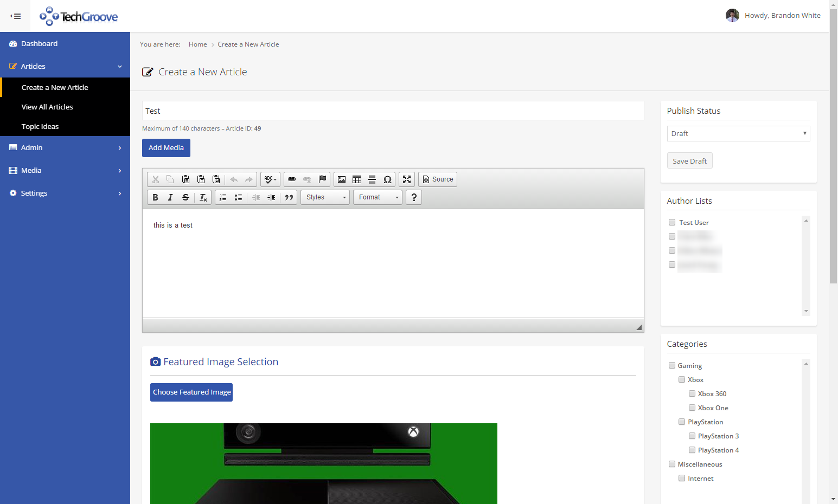
Task: Click the article title input field
Action: pos(393,111)
